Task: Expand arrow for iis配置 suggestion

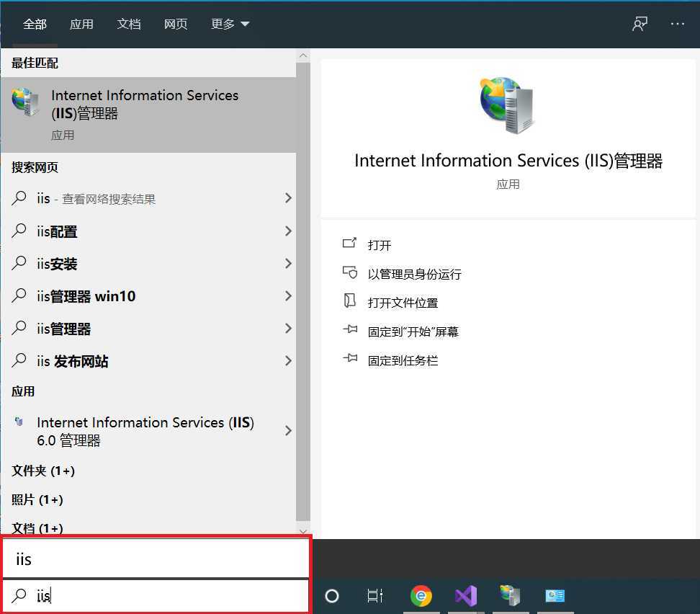Action: pyautogui.click(x=288, y=231)
